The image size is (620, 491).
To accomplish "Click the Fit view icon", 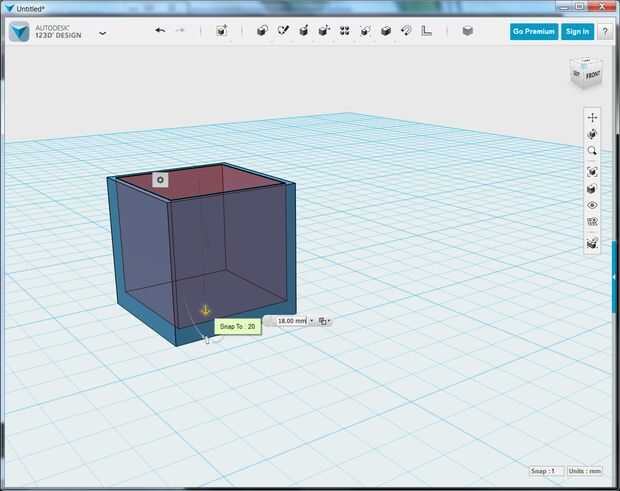I will click(x=592, y=172).
